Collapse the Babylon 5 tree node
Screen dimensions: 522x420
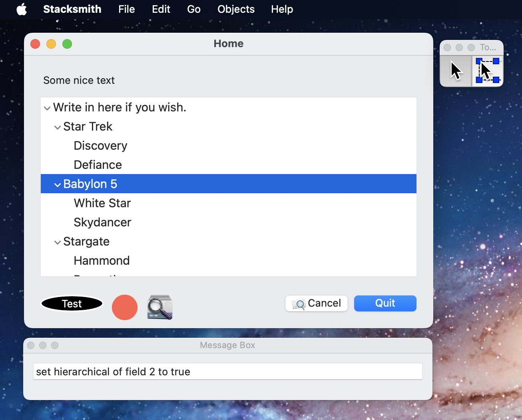click(x=58, y=185)
